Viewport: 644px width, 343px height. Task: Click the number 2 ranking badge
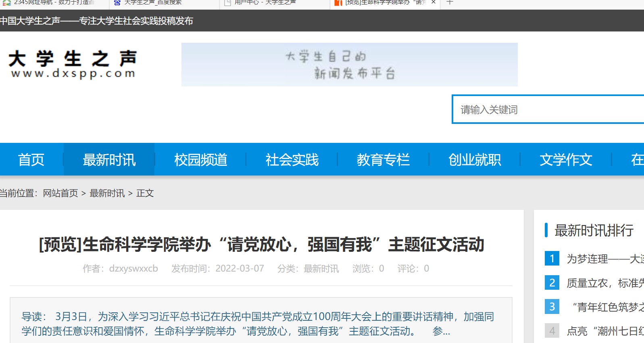point(552,282)
